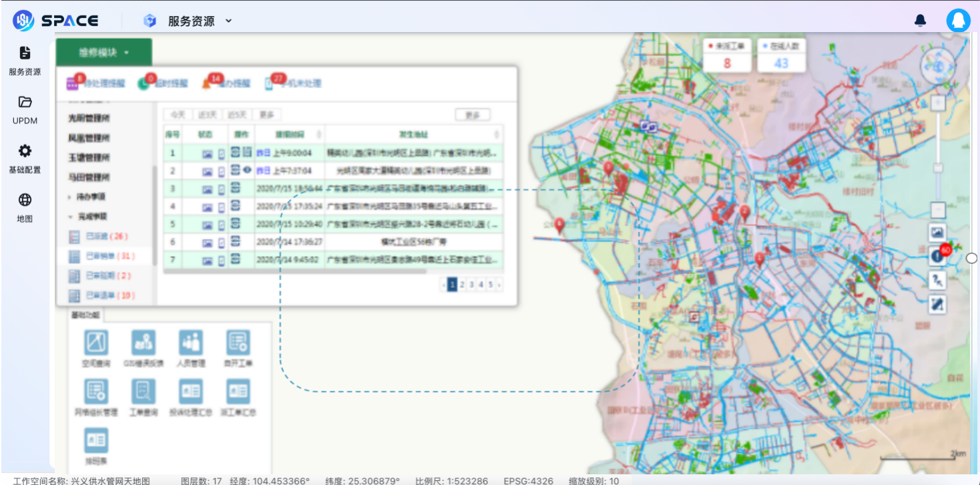The height and width of the screenshot is (485, 980).
Task: Switch to 近3天 filter tab
Action: 209,115
